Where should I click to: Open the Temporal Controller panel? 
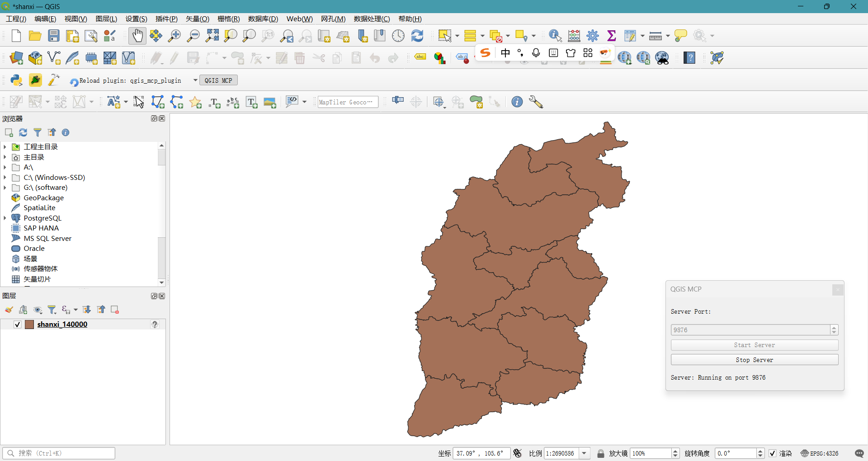click(398, 36)
